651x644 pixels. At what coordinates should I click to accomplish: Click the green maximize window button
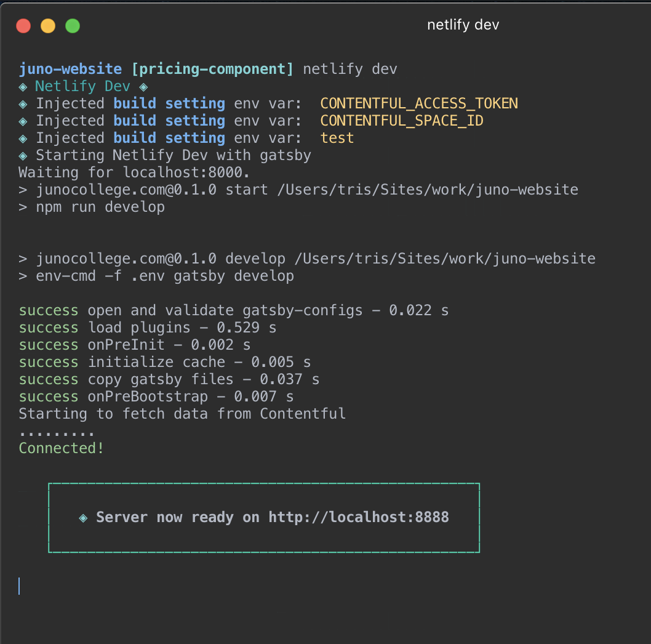point(73,26)
